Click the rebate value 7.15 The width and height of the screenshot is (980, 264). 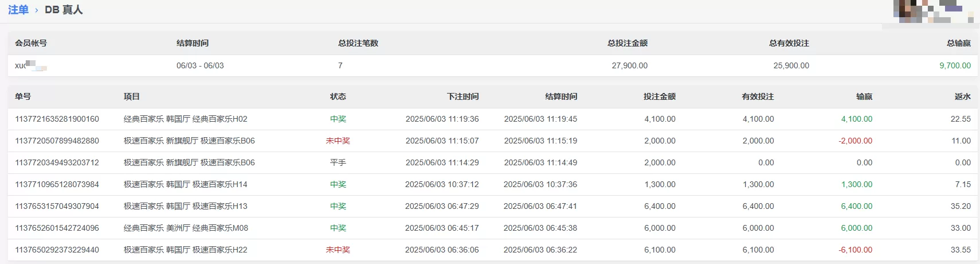963,184
